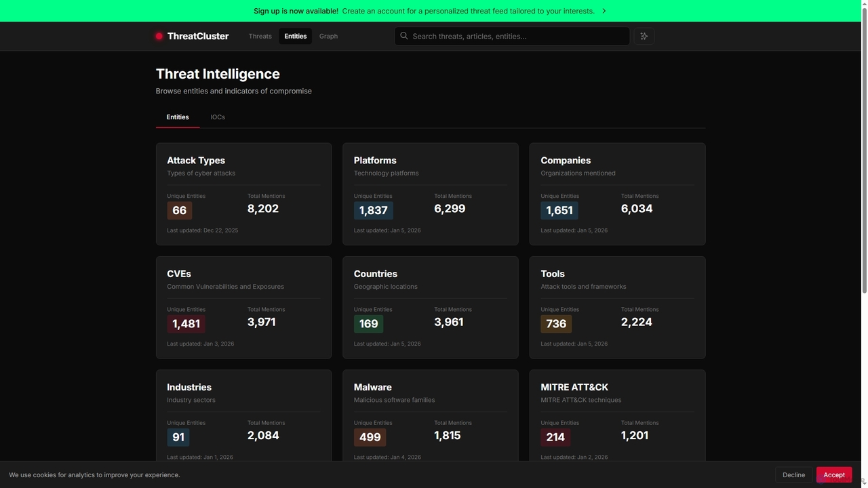Click the 2,084 total mentions value
The width and height of the screenshot is (868, 488).
point(263,435)
